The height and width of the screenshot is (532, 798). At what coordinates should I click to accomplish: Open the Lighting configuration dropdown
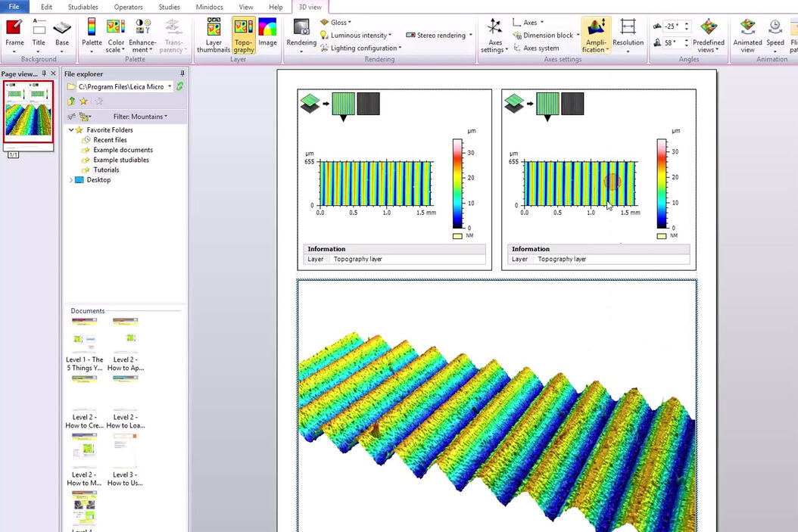tap(361, 48)
